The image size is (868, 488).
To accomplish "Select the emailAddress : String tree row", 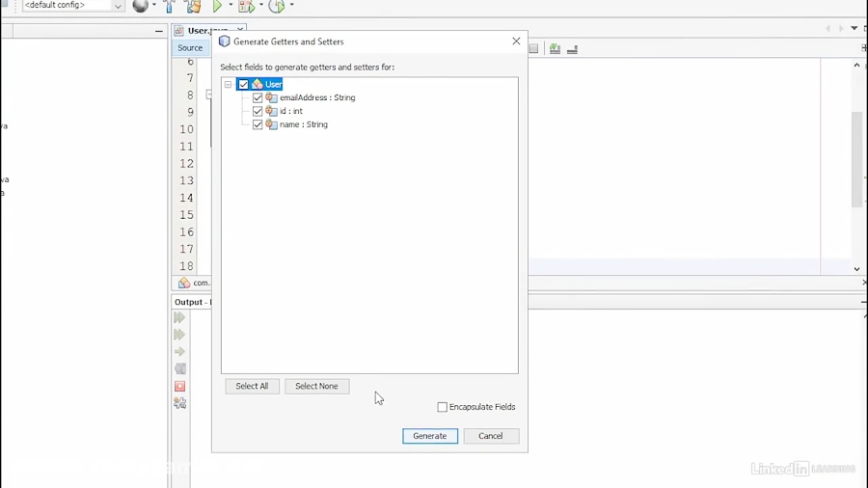I will tap(317, 98).
